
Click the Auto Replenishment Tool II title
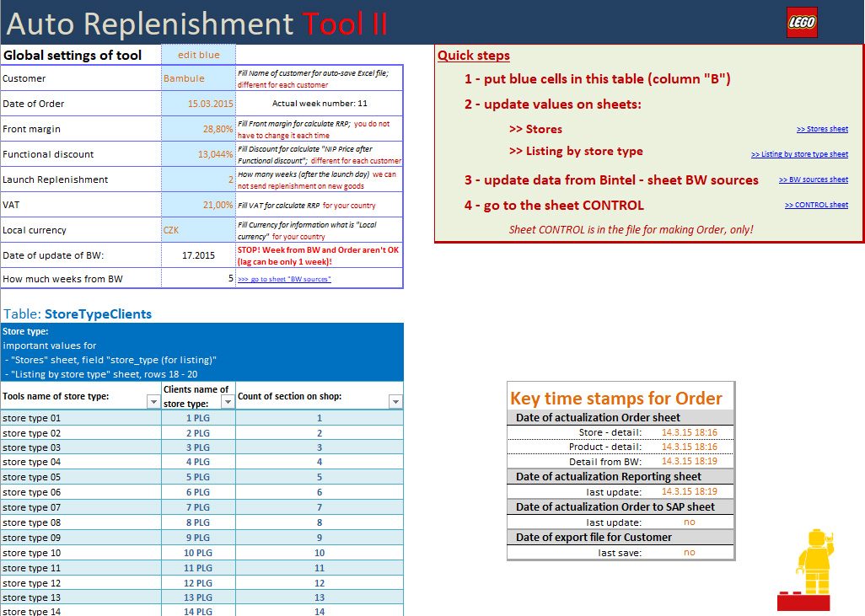tap(197, 24)
